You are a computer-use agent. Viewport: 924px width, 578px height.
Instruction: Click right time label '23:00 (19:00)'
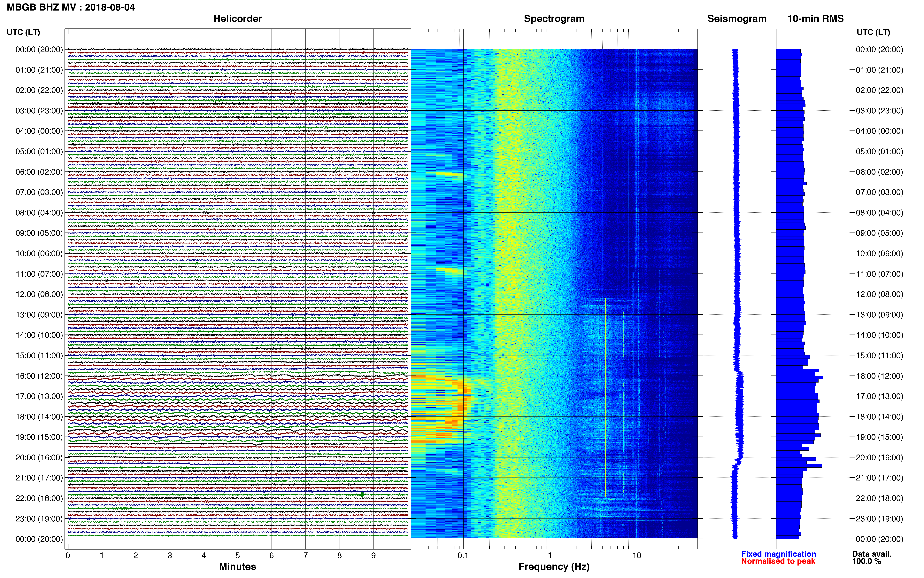[879, 519]
